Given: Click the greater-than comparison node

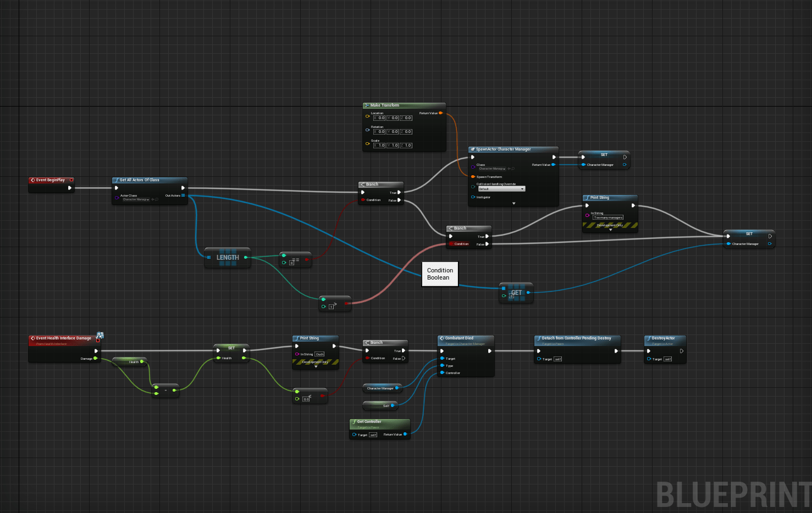Looking at the screenshot, I should point(335,304).
